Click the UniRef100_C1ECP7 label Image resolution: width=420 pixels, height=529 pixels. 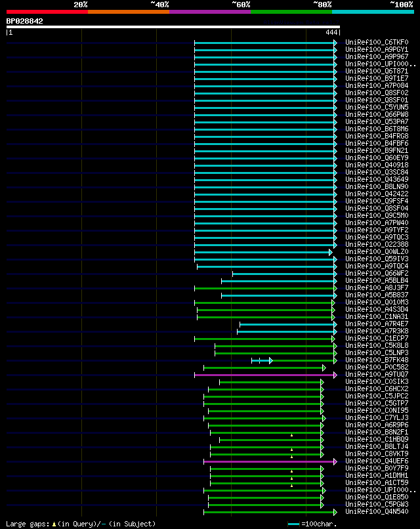377,339
